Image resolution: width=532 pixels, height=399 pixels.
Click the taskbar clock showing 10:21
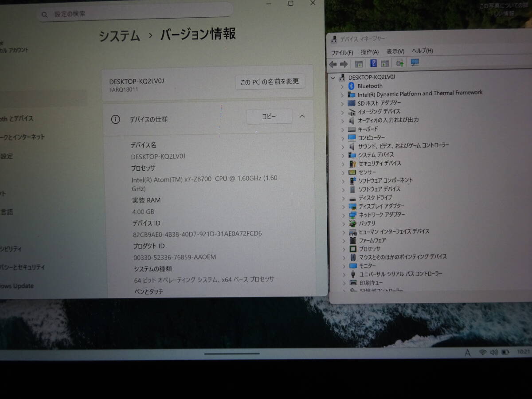tap(524, 352)
